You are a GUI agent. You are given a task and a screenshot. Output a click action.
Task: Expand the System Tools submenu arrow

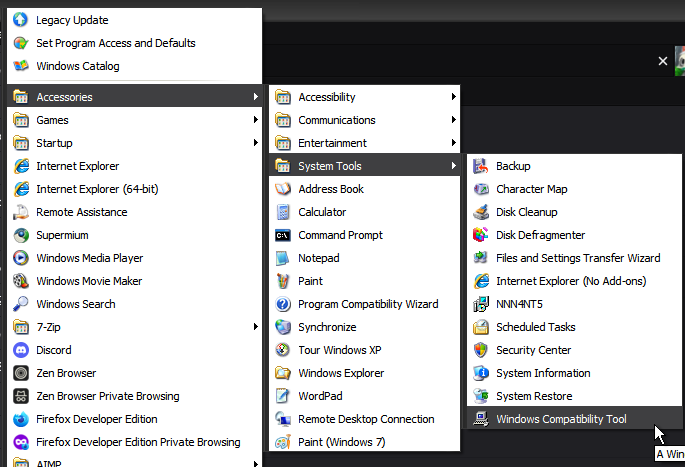(453, 166)
